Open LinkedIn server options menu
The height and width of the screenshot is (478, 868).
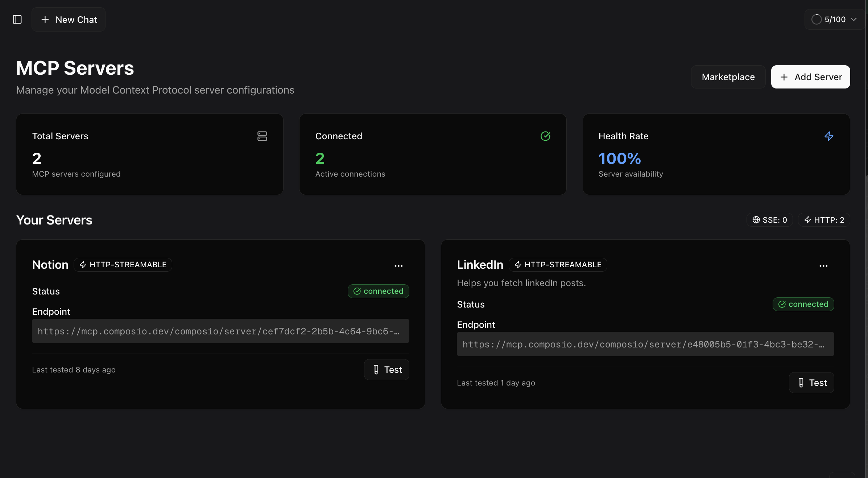coord(823,266)
